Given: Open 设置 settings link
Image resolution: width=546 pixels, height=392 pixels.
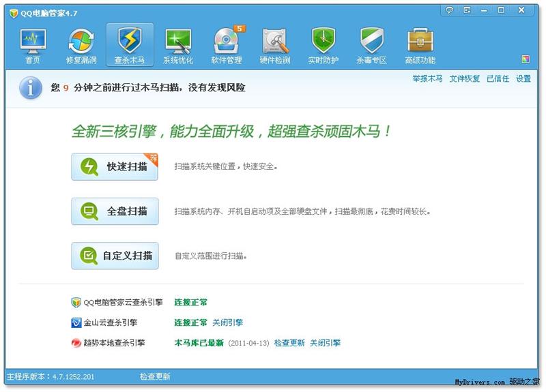Looking at the screenshot, I should point(523,78).
